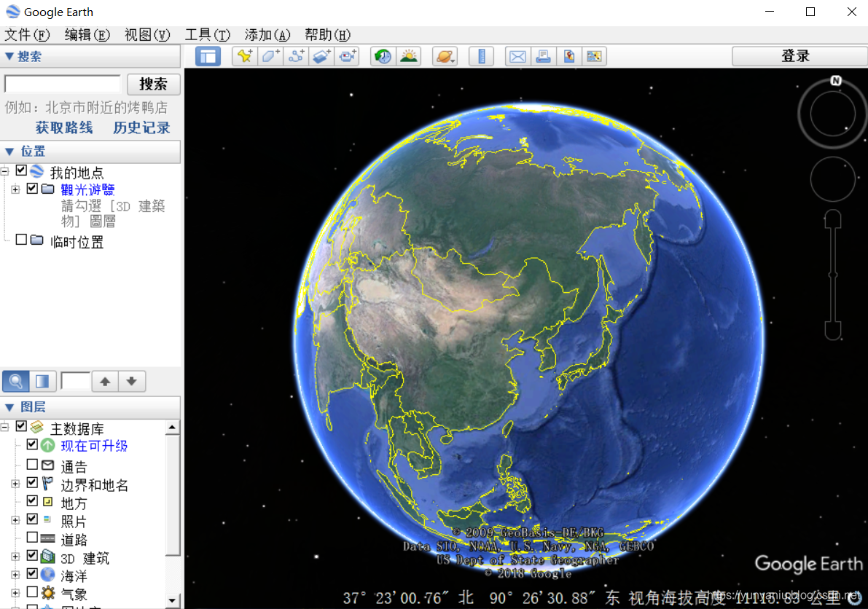Screen dimensions: 868x609
Task: Record a tour with the camera icon
Action: pos(347,56)
